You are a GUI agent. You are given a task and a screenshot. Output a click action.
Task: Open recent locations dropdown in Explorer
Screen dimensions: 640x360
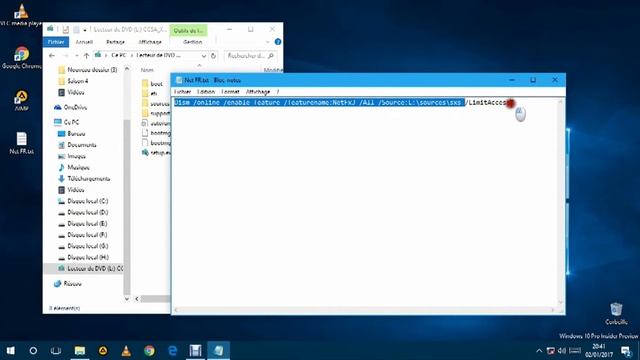(x=76, y=56)
